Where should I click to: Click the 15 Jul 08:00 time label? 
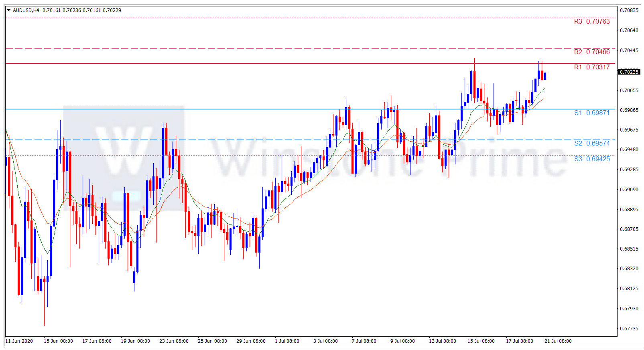point(481,341)
